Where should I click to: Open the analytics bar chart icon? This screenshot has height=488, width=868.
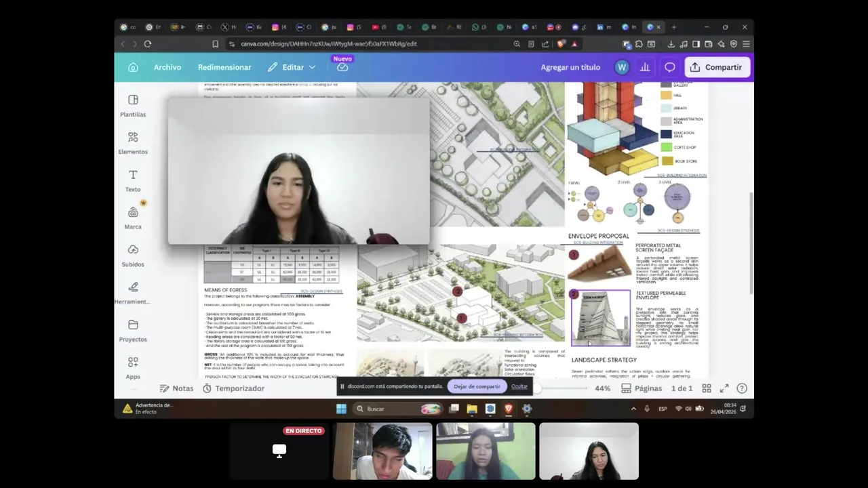click(x=645, y=67)
